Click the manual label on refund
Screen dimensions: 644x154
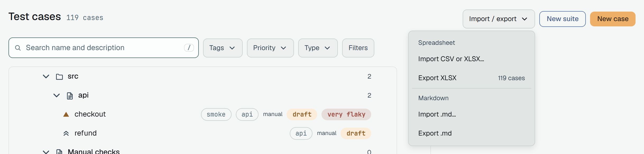[327, 133]
